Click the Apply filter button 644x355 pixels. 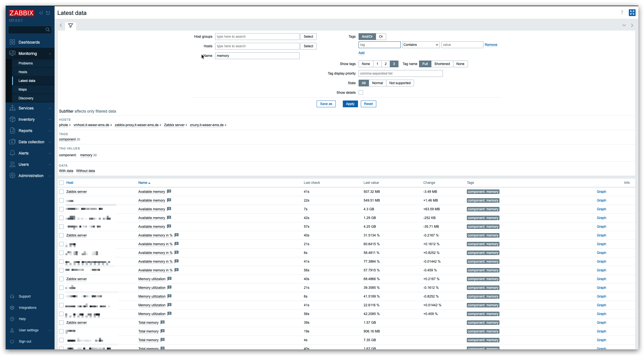click(x=350, y=104)
